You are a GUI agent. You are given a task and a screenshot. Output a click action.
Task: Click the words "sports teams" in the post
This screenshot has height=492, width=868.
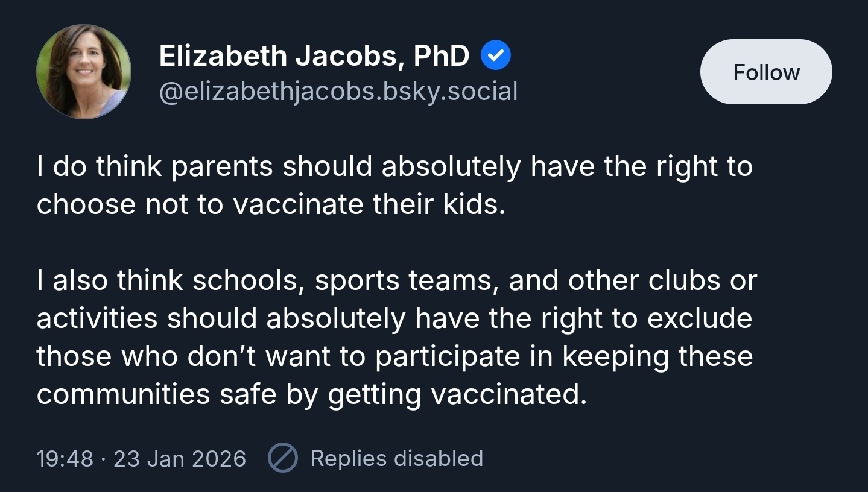coord(405,280)
